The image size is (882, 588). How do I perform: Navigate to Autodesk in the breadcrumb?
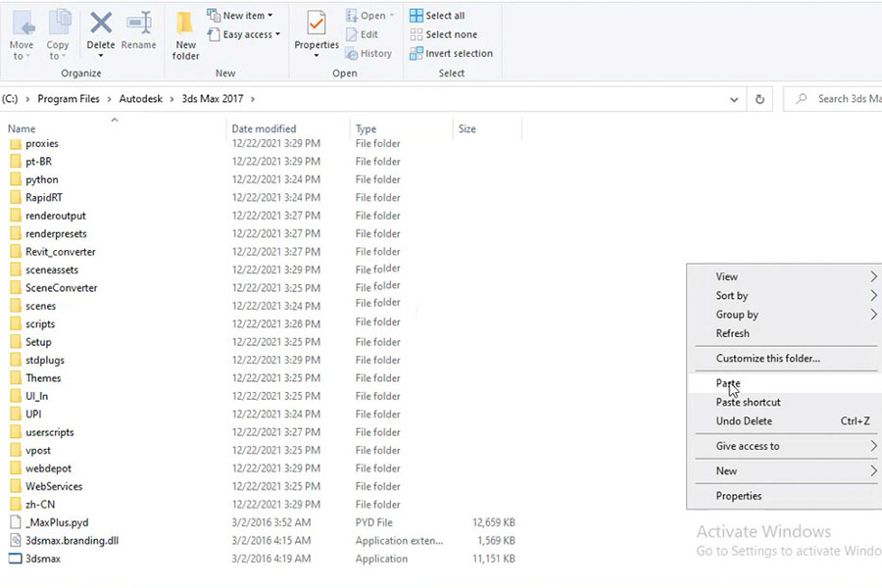tap(140, 99)
